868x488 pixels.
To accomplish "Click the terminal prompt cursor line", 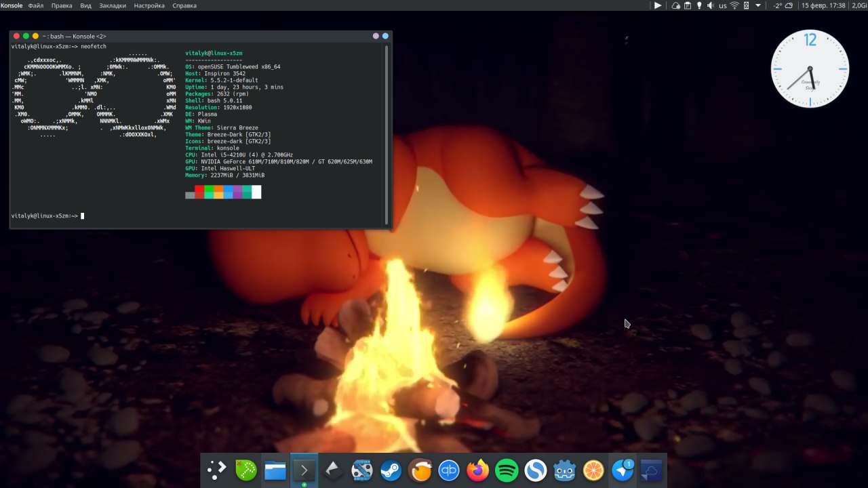I will coord(47,216).
